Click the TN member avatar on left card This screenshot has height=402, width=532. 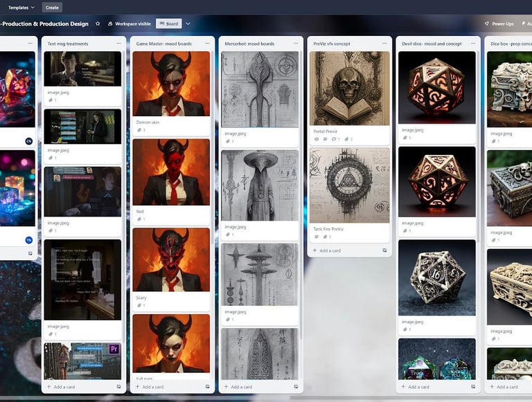[x=29, y=240]
